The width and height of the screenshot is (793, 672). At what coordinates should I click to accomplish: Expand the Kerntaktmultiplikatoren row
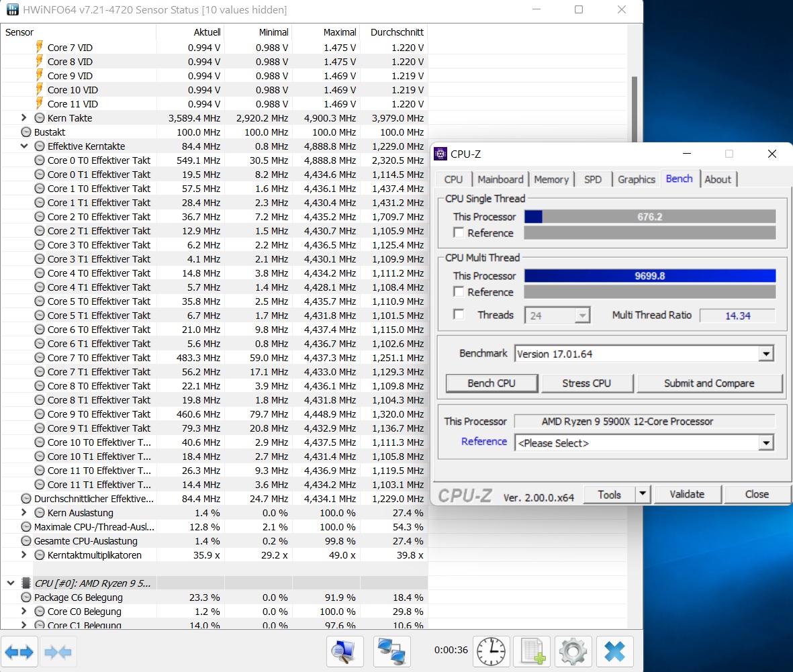tap(24, 555)
